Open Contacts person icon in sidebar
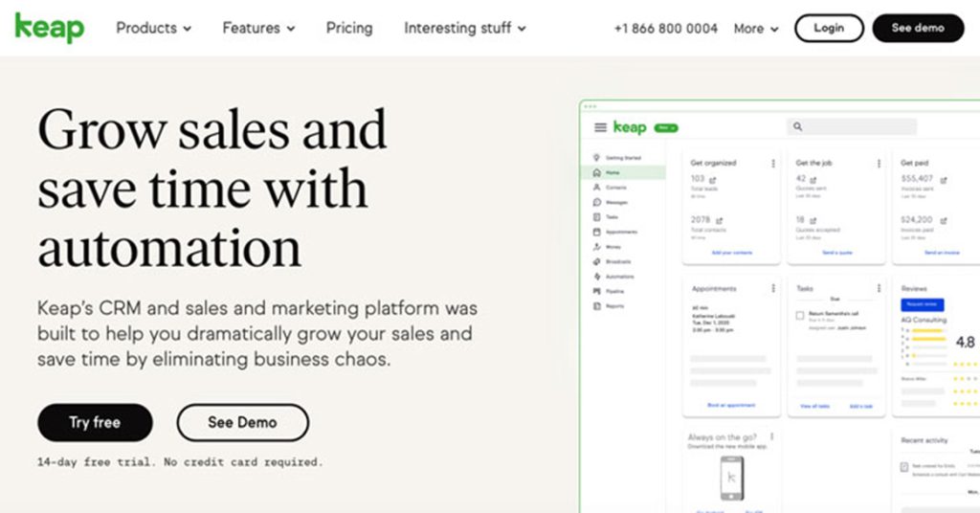This screenshot has width=980, height=513. (x=596, y=188)
